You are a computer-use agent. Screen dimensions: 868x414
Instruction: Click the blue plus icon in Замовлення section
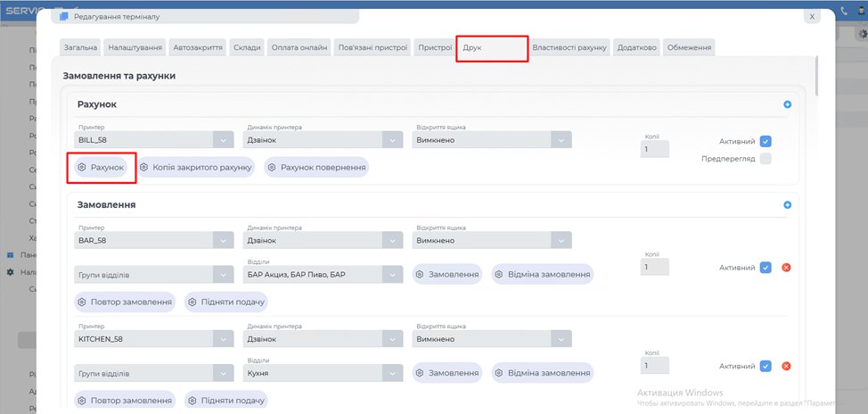787,205
